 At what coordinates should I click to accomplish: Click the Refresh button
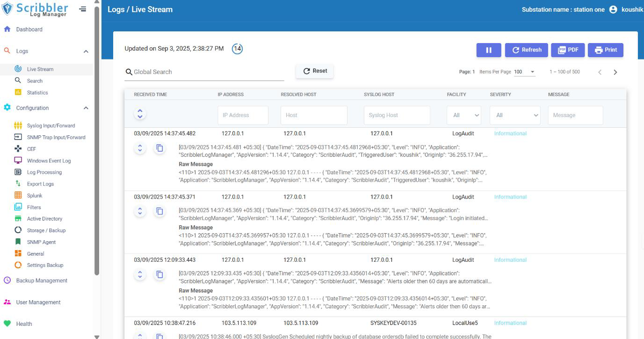pyautogui.click(x=526, y=50)
